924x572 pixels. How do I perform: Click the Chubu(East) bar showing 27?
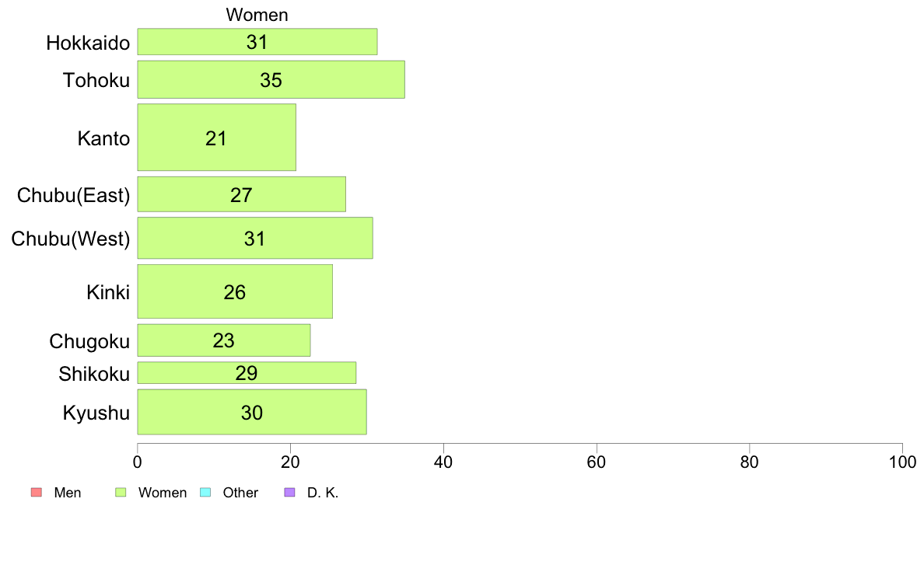tap(242, 194)
